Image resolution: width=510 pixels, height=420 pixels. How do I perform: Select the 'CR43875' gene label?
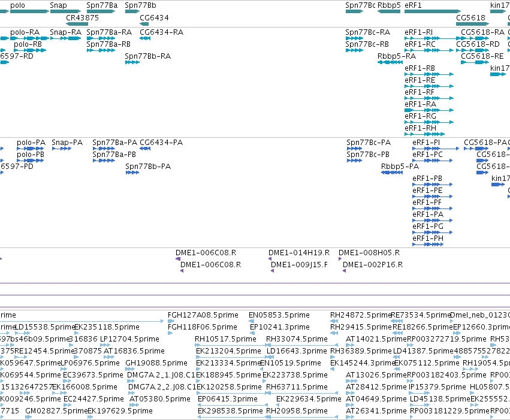(x=82, y=18)
